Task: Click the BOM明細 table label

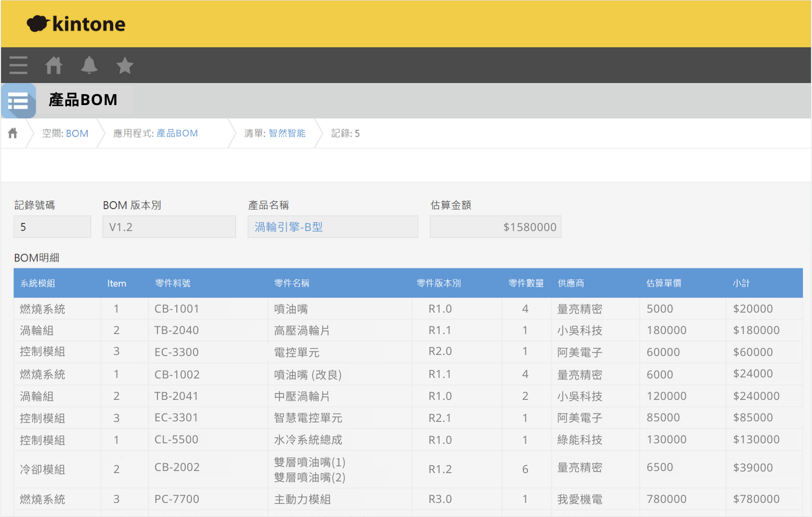Action: tap(37, 258)
